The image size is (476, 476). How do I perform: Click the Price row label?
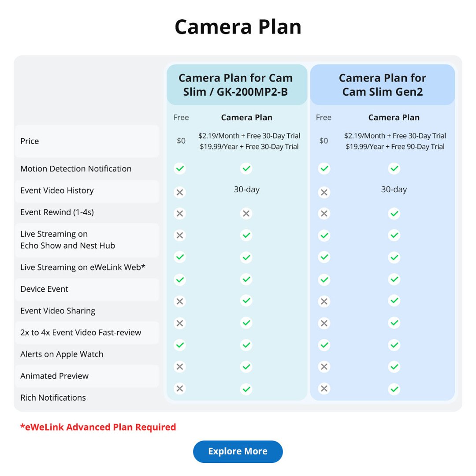click(30, 141)
